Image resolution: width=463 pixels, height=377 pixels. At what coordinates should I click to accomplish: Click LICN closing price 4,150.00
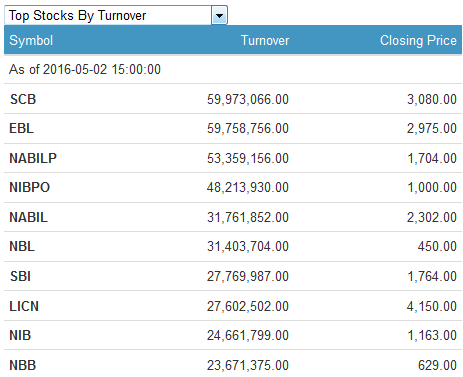[432, 306]
